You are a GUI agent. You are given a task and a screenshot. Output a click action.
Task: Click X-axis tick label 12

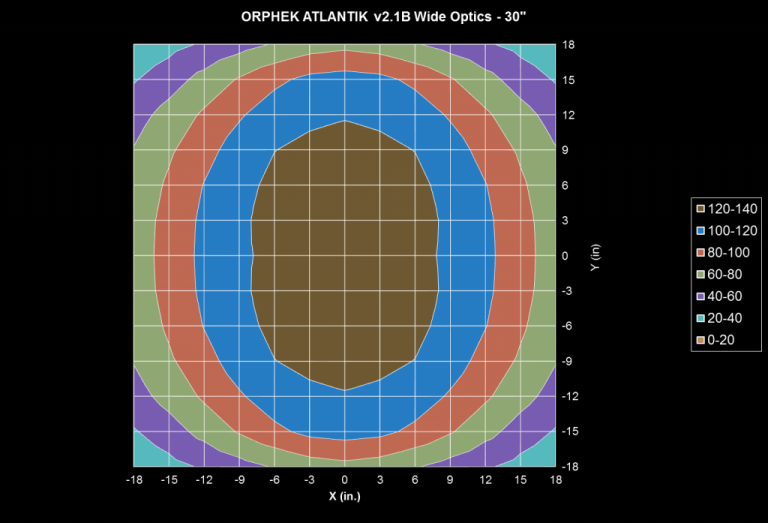click(x=485, y=480)
